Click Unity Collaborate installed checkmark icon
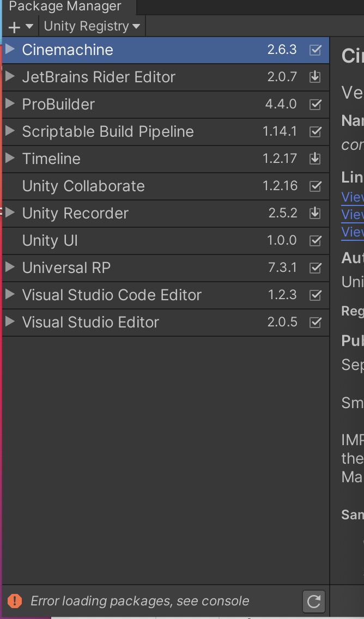This screenshot has width=364, height=619. [315, 186]
